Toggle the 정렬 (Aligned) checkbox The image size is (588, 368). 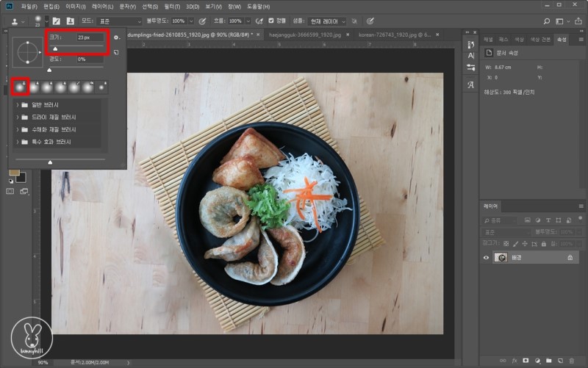(x=271, y=21)
